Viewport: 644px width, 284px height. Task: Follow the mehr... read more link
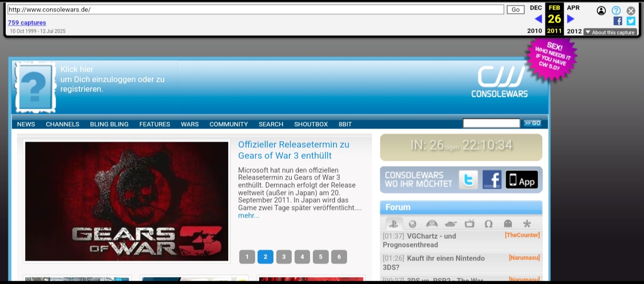coord(248,216)
